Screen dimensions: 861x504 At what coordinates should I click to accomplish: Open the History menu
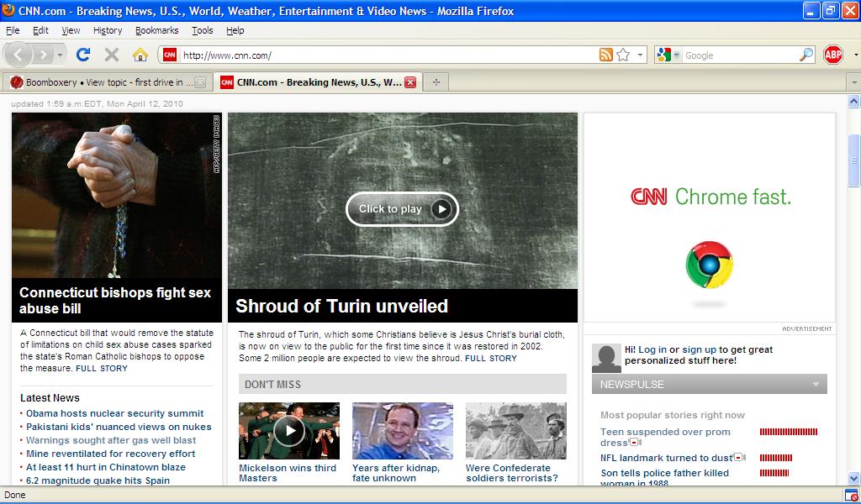[x=108, y=31]
